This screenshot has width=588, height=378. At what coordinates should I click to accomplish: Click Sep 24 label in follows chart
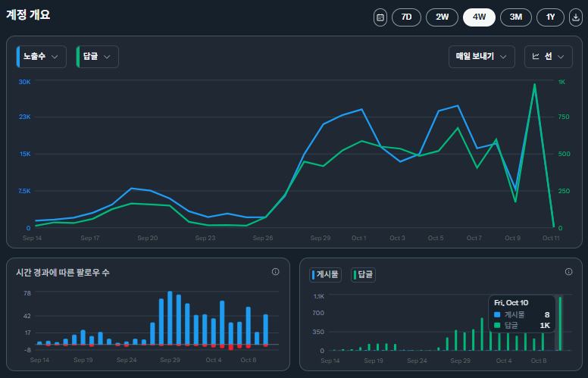click(x=127, y=360)
